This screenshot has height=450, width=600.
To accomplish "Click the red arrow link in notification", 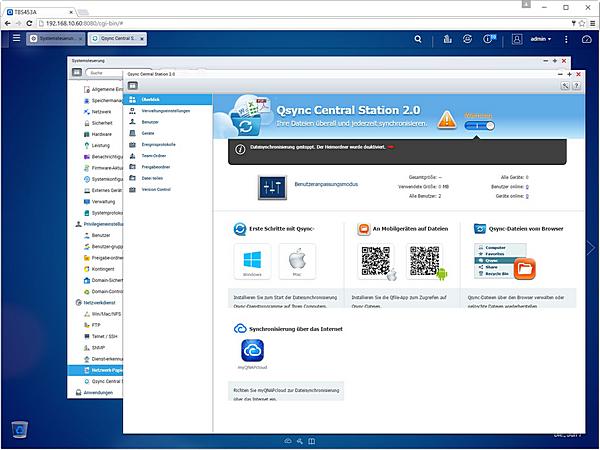I will [391, 147].
